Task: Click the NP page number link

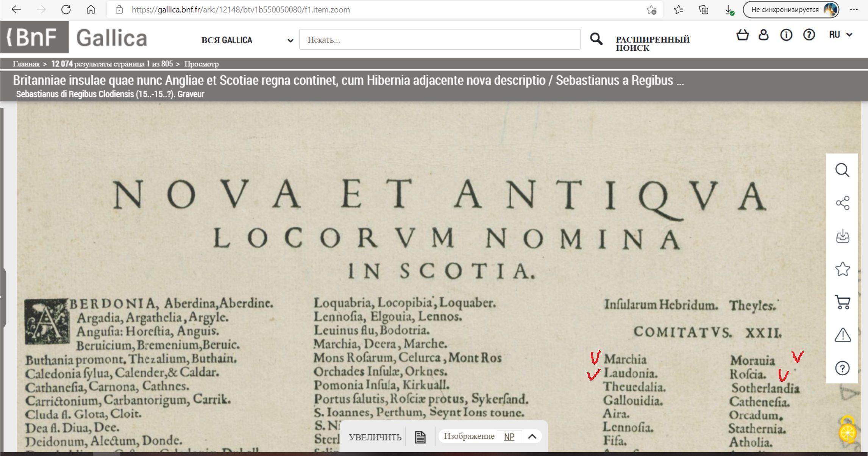Action: point(509,437)
